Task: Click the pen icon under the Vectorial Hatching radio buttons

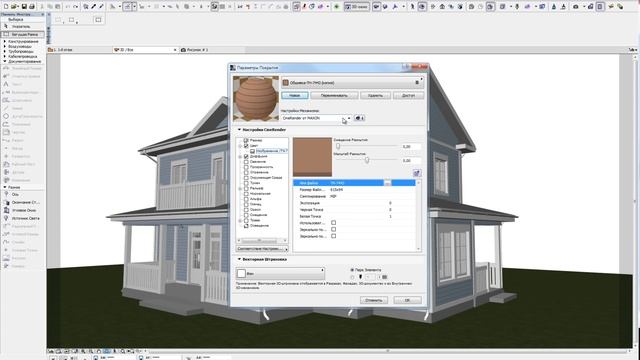Action: (360, 277)
